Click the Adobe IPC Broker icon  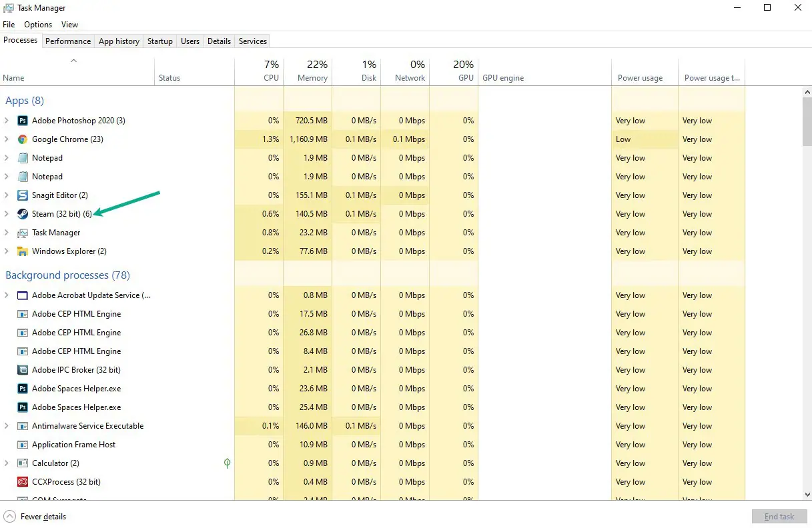(22, 370)
